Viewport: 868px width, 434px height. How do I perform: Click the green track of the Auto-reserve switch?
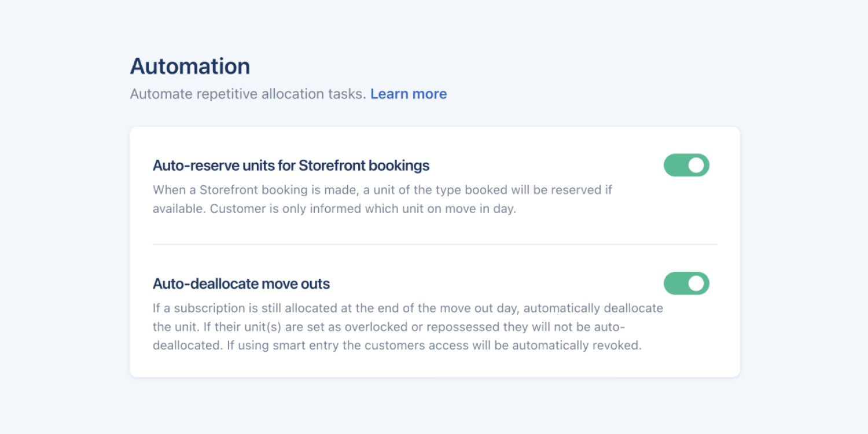[675, 165]
